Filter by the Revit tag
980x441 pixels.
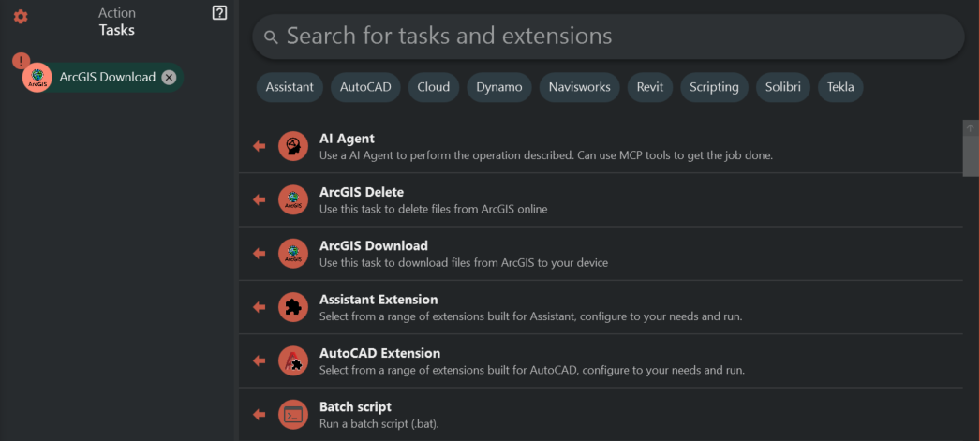tap(650, 87)
